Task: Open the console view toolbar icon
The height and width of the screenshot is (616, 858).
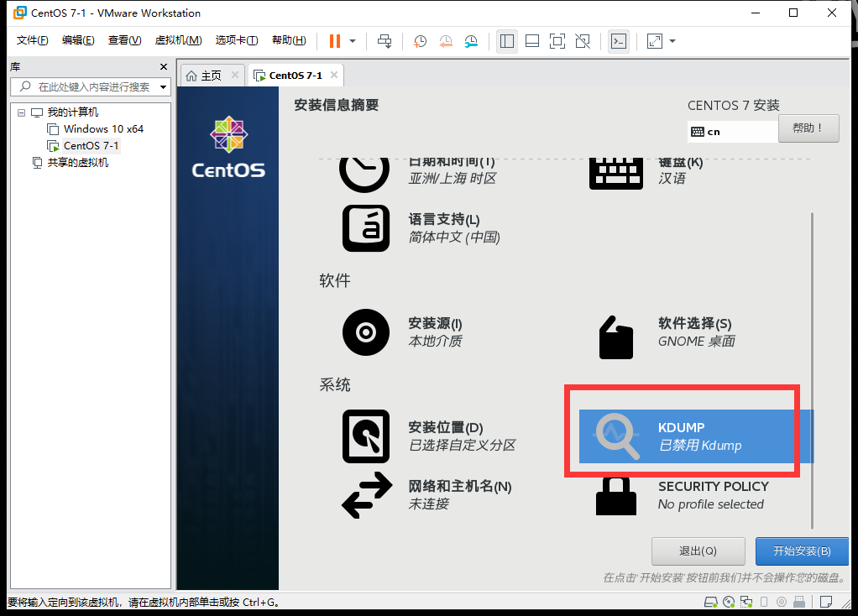Action: pos(619,41)
